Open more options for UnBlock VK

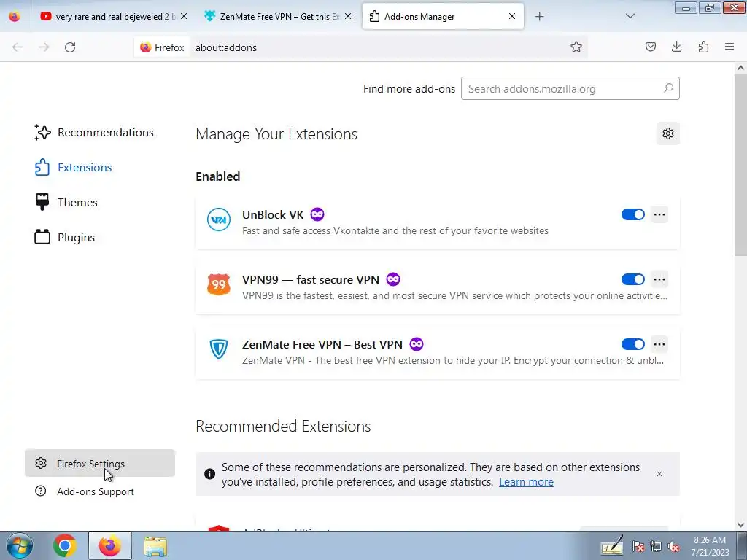point(659,214)
